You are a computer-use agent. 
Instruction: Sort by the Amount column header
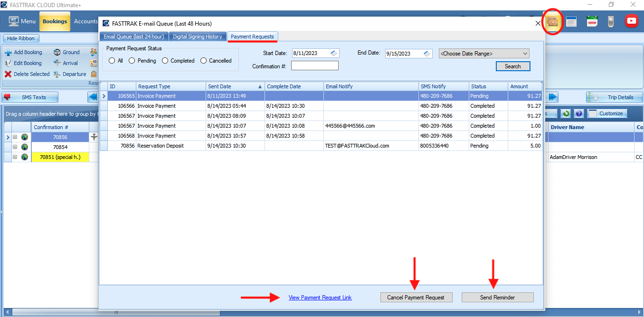525,86
